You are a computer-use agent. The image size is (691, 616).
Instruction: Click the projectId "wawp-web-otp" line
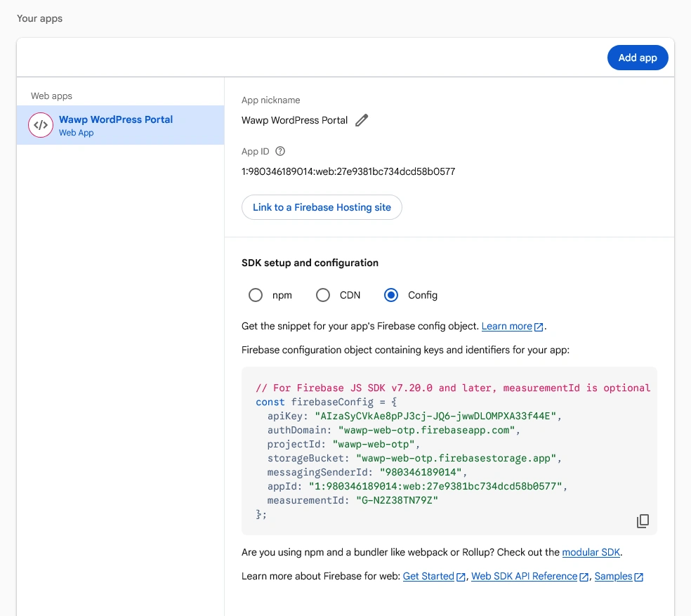(343, 445)
